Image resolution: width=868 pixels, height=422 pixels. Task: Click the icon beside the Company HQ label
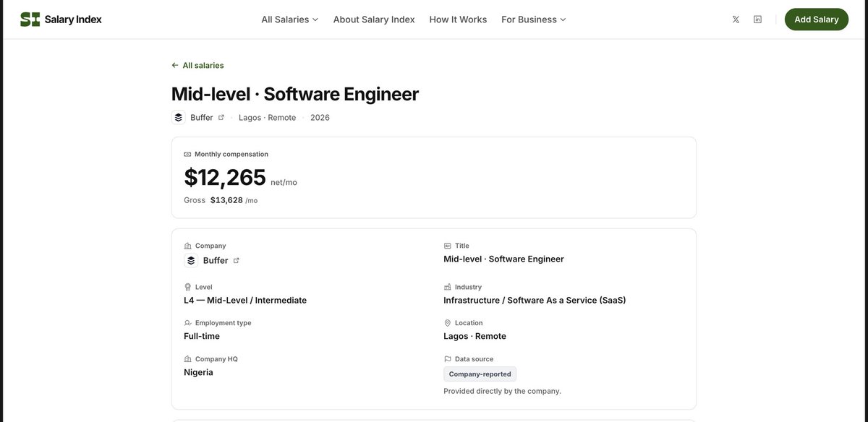click(x=187, y=359)
